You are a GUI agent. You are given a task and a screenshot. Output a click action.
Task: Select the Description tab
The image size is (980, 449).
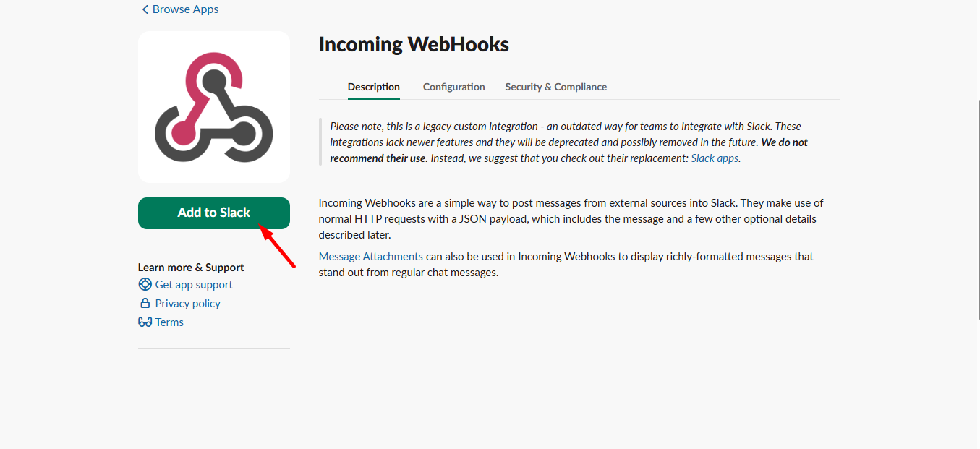coord(373,87)
